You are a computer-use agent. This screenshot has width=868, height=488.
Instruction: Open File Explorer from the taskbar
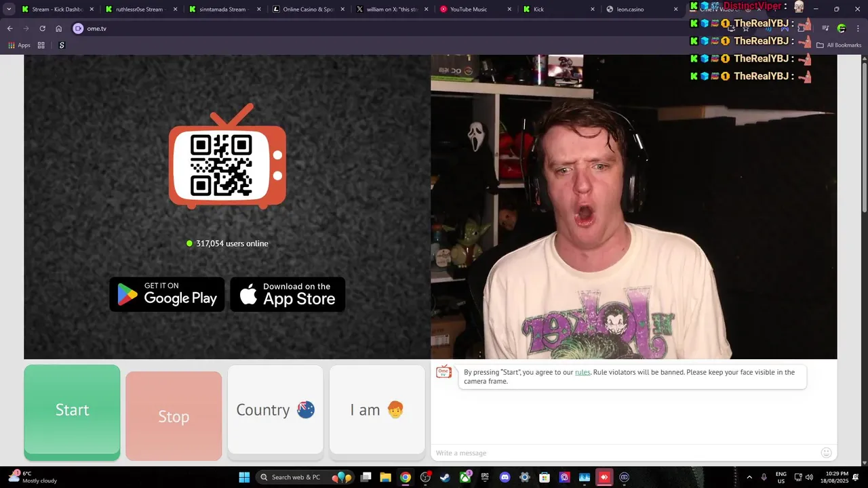click(x=385, y=477)
